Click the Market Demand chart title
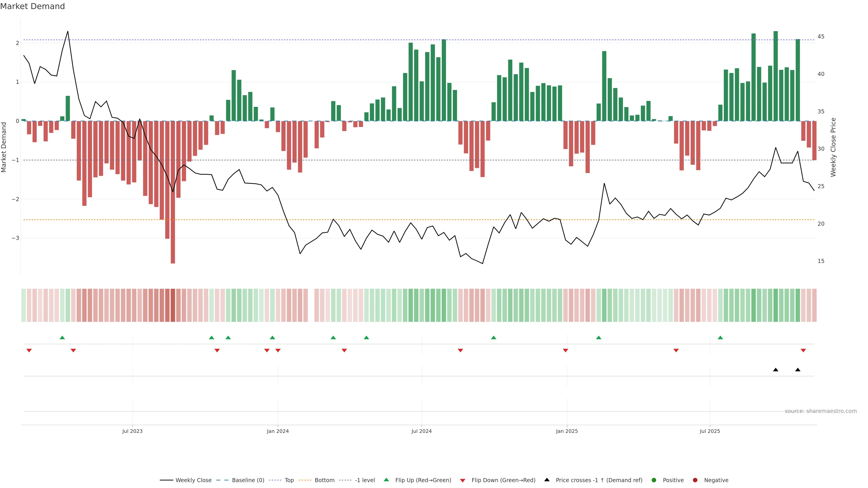Image resolution: width=868 pixels, height=488 pixels. tap(32, 6)
